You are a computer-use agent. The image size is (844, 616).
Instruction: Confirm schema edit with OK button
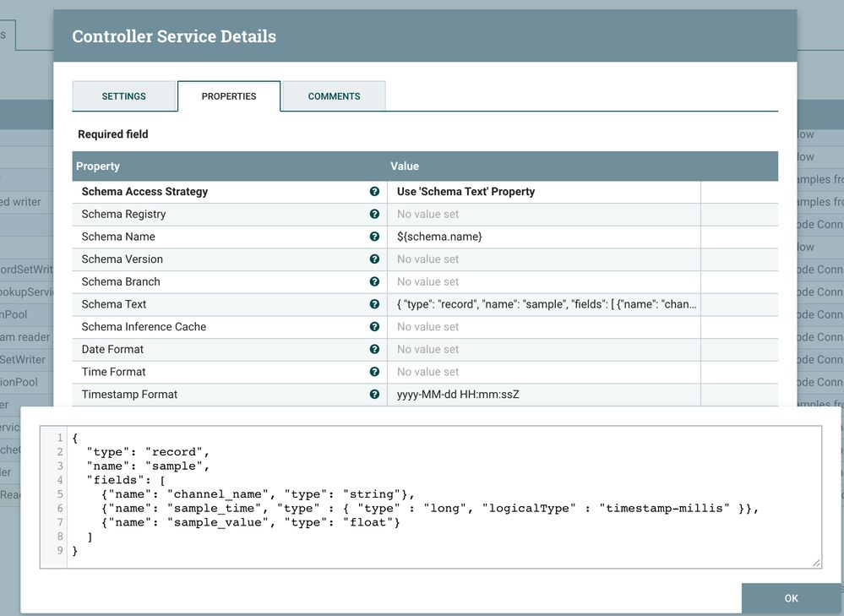[791, 598]
